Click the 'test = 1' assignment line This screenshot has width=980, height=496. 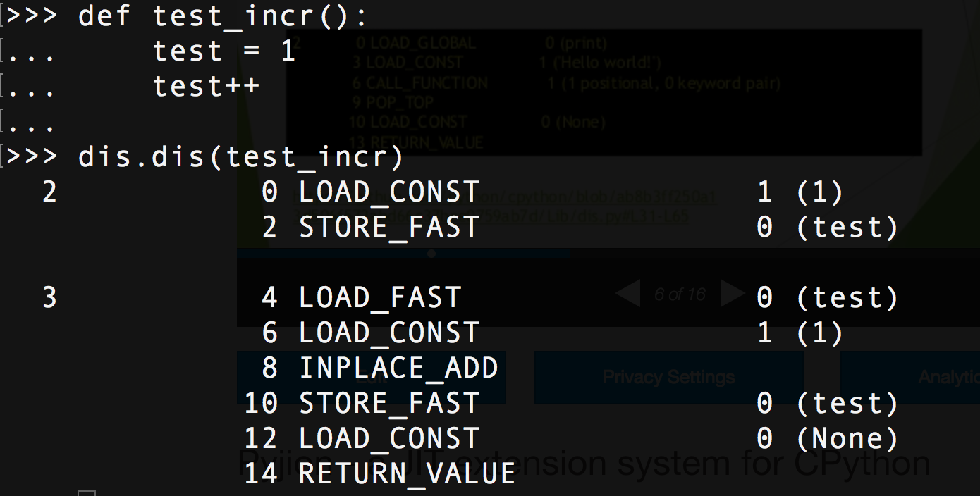click(224, 51)
